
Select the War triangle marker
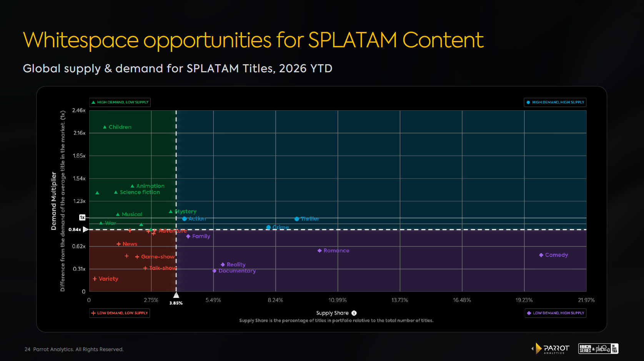101,223
